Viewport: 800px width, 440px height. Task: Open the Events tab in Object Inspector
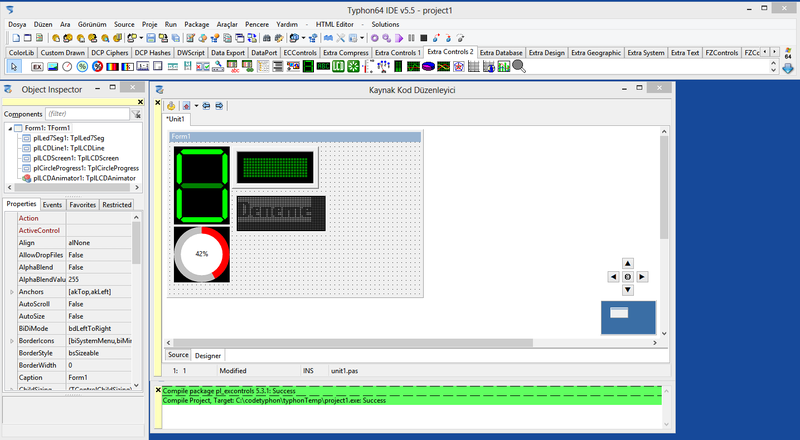click(52, 205)
